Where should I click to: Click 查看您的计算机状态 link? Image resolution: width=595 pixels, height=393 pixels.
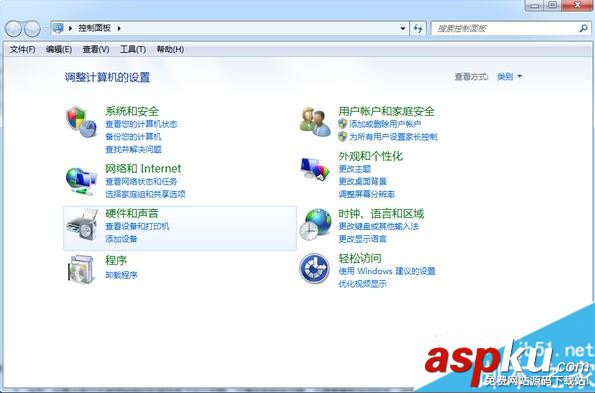pyautogui.click(x=141, y=124)
